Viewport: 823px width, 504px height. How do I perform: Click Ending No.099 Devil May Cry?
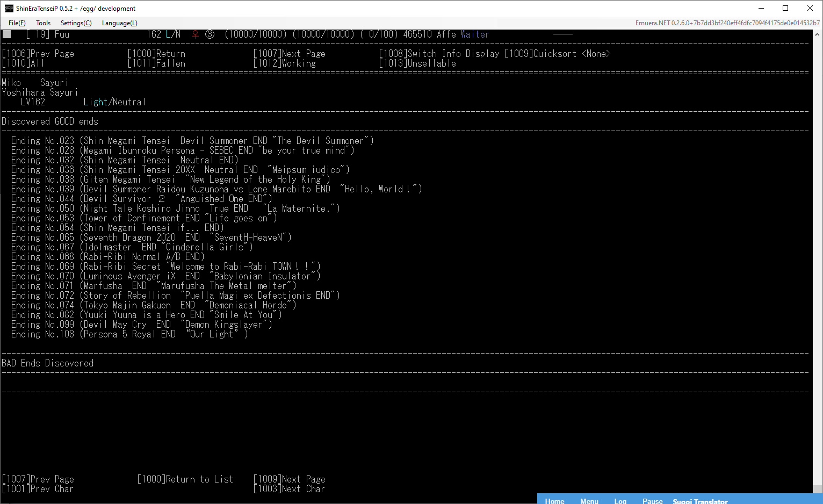point(142,325)
